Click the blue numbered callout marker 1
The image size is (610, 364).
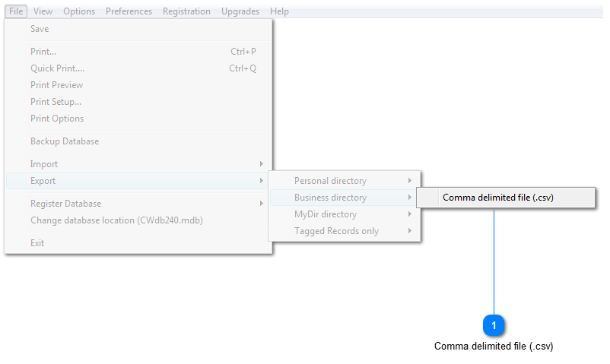coord(494,325)
